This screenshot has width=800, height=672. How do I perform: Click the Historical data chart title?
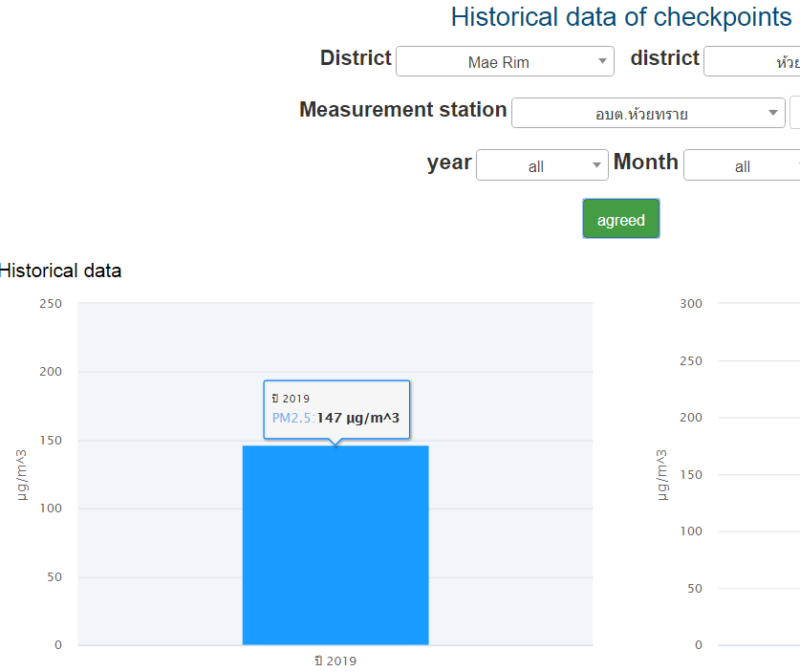(x=60, y=271)
